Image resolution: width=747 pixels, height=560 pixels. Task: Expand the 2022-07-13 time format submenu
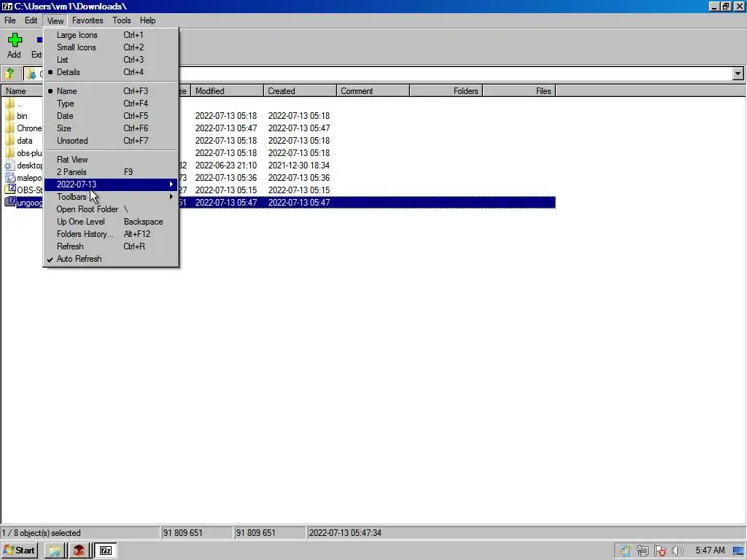[x=111, y=184]
